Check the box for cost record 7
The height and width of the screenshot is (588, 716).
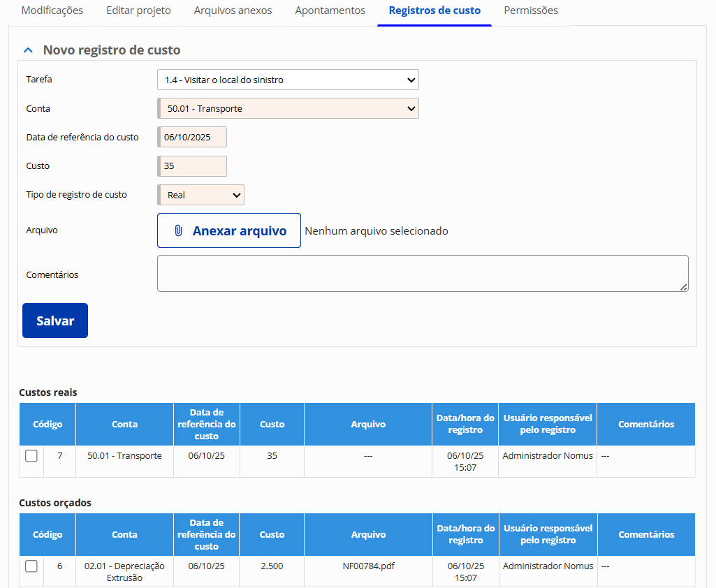point(31,456)
